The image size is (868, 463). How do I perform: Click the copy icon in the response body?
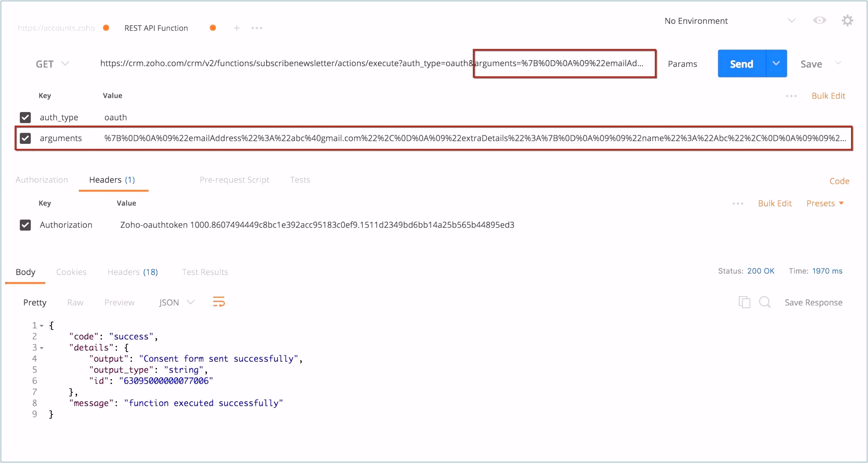743,301
